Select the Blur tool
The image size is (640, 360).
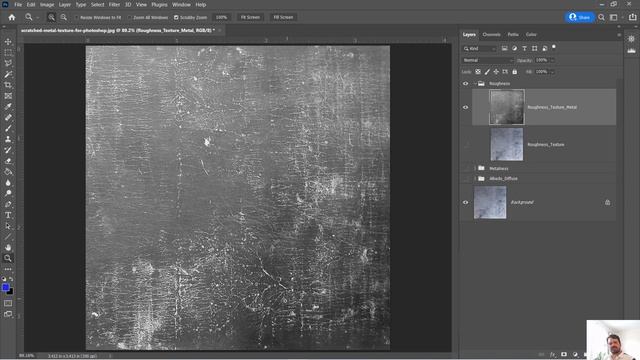8,182
